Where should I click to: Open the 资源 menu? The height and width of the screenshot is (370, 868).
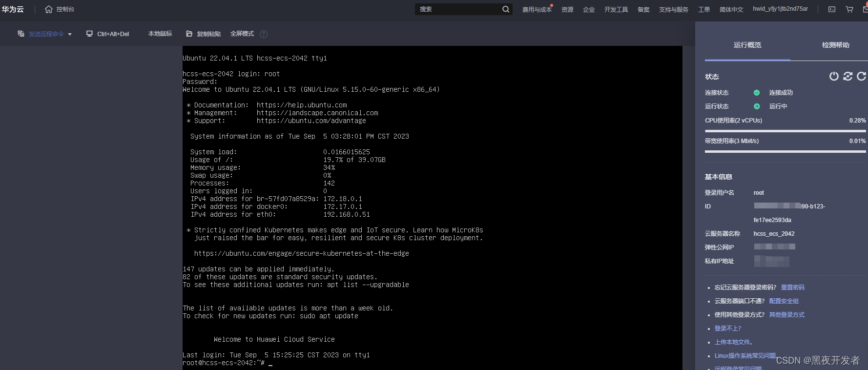[567, 10]
